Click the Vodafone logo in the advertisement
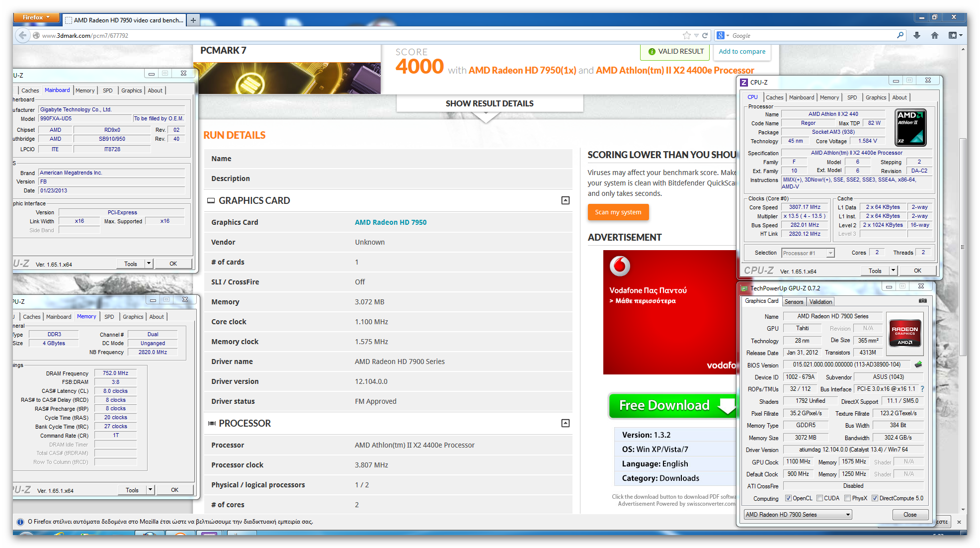This screenshot has width=980, height=548. pos(620,266)
